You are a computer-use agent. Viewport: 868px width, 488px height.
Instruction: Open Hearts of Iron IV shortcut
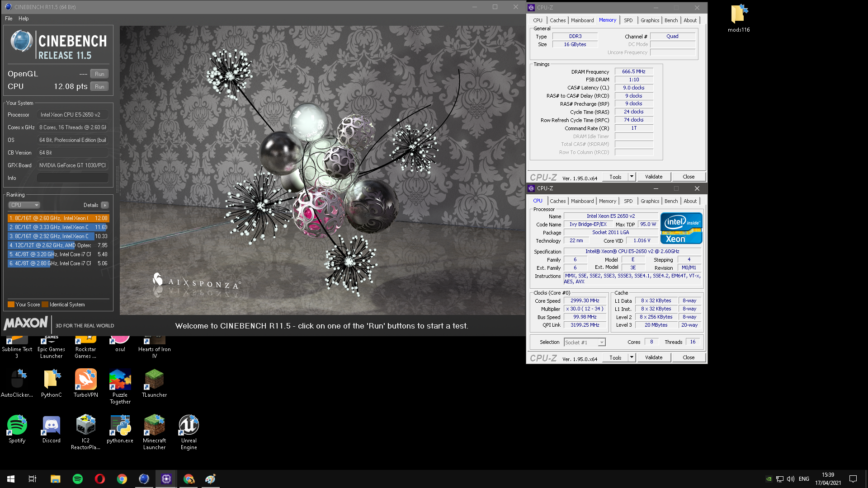click(x=154, y=348)
